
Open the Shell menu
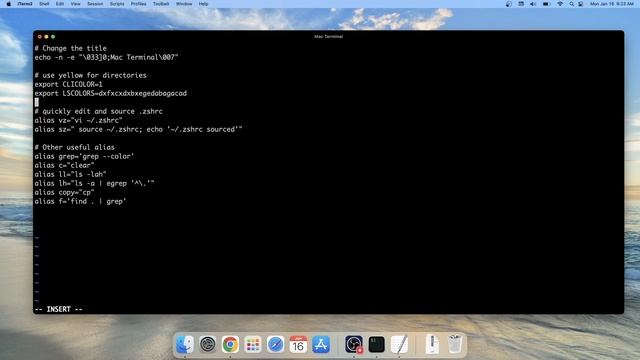coord(44,4)
